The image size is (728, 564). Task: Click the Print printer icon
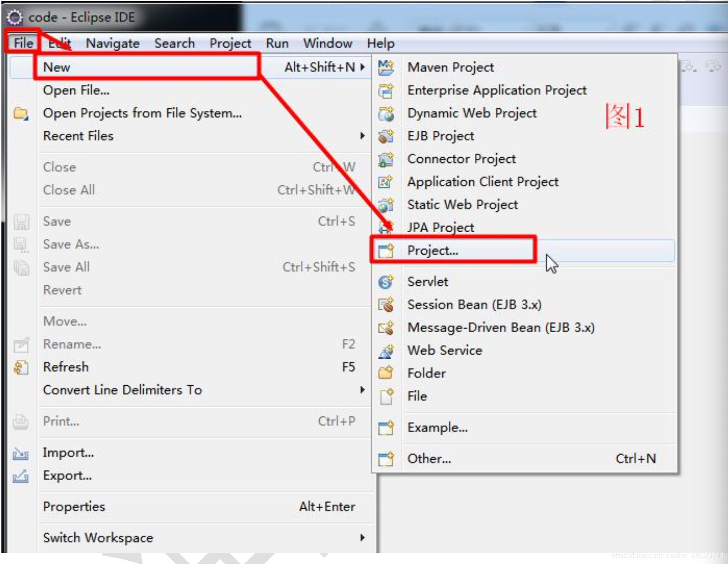21,421
